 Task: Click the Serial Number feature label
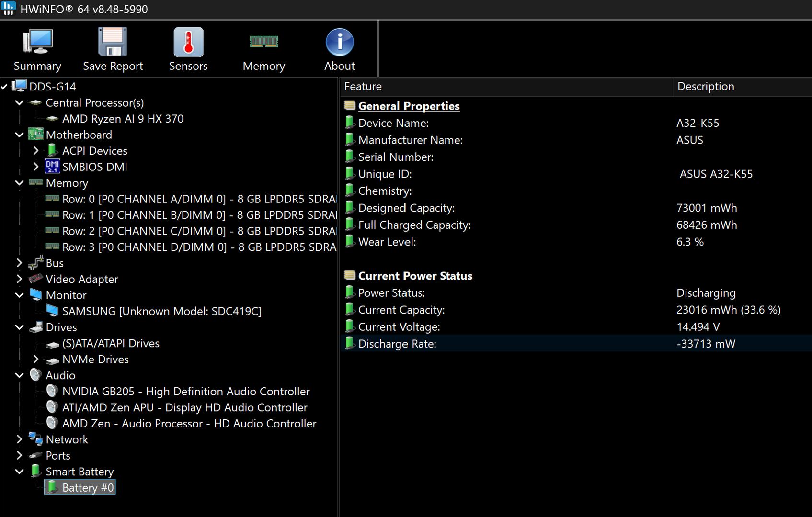pos(396,157)
